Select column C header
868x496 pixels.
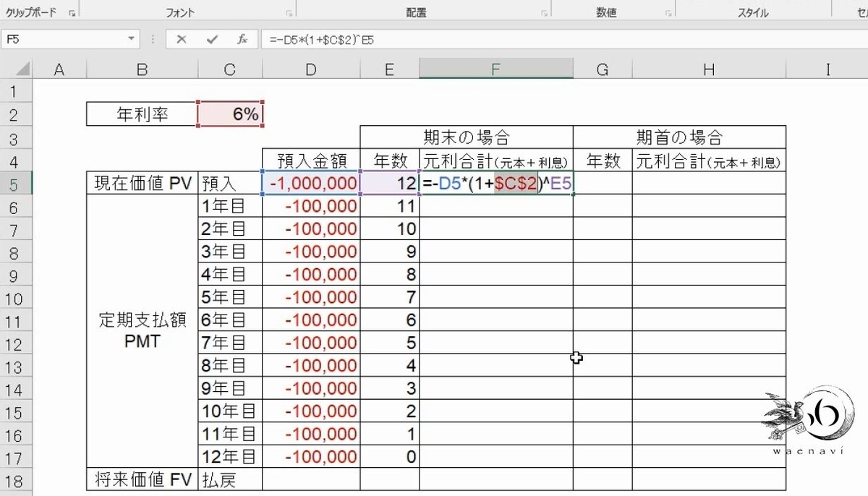click(230, 69)
